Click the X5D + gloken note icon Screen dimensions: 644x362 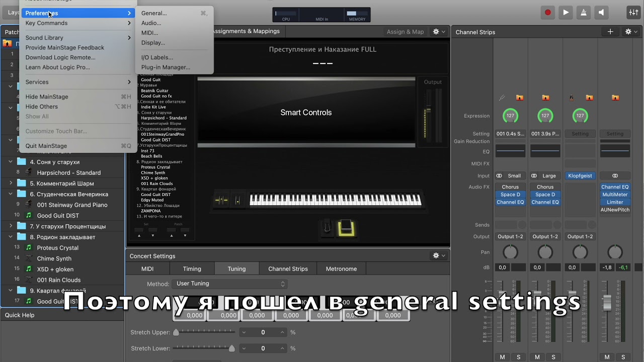tap(29, 269)
